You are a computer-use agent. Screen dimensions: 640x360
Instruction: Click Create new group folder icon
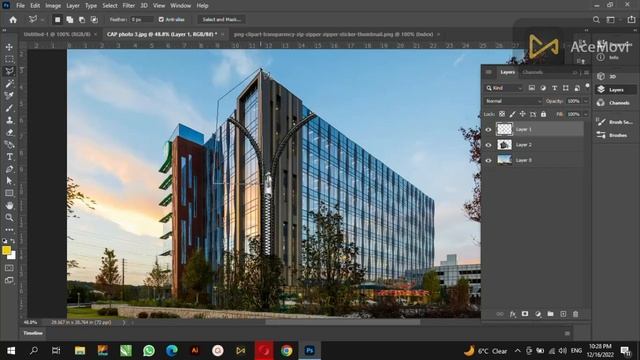[551, 314]
